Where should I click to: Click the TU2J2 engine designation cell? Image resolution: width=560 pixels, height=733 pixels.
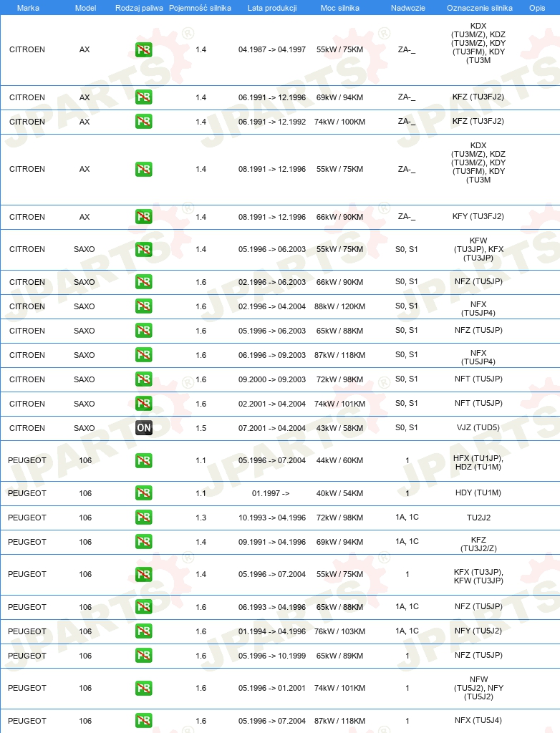coord(478,518)
